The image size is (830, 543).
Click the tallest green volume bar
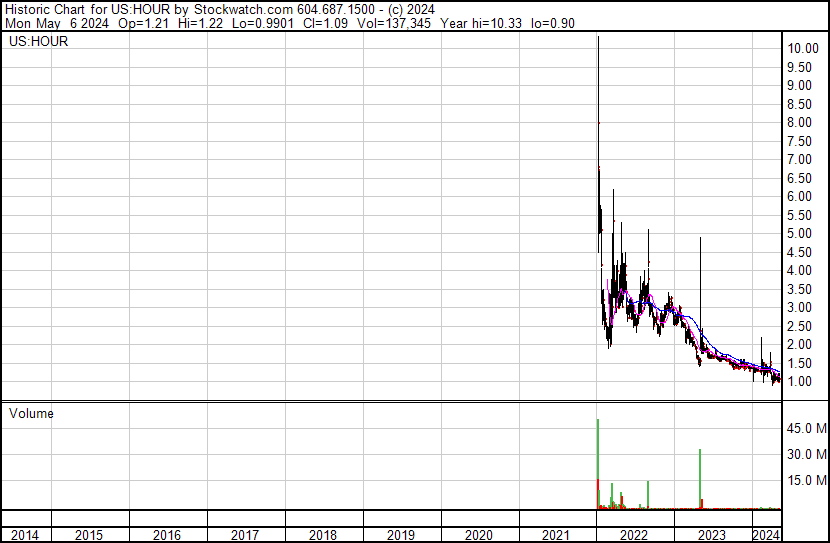(598, 465)
